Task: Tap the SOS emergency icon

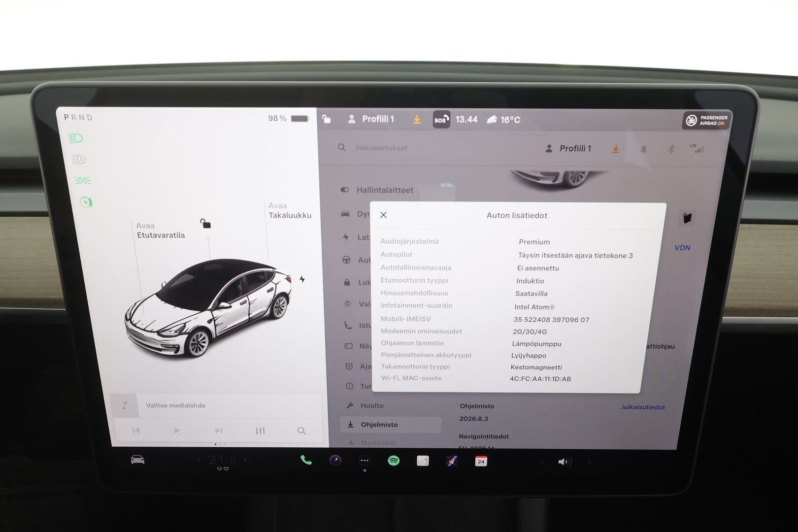Action: point(441,120)
